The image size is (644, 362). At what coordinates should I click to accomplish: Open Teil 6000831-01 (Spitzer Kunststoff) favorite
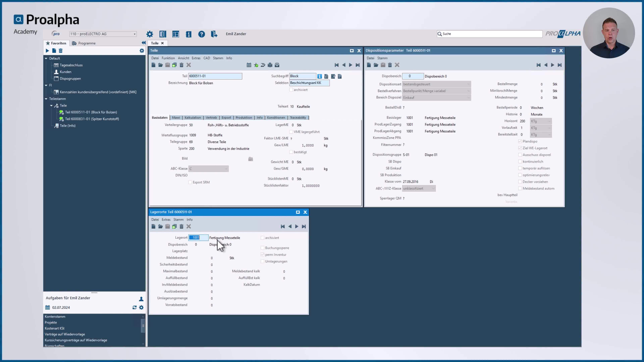pos(92,119)
